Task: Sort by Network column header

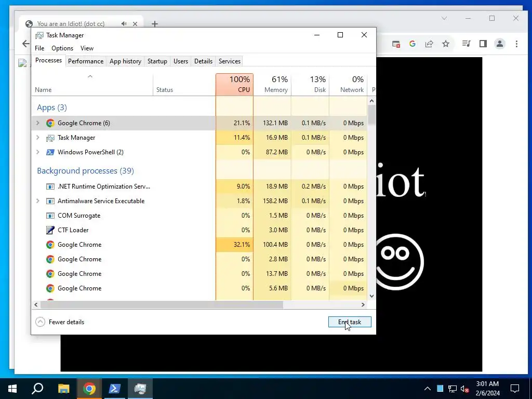Action: pos(348,85)
